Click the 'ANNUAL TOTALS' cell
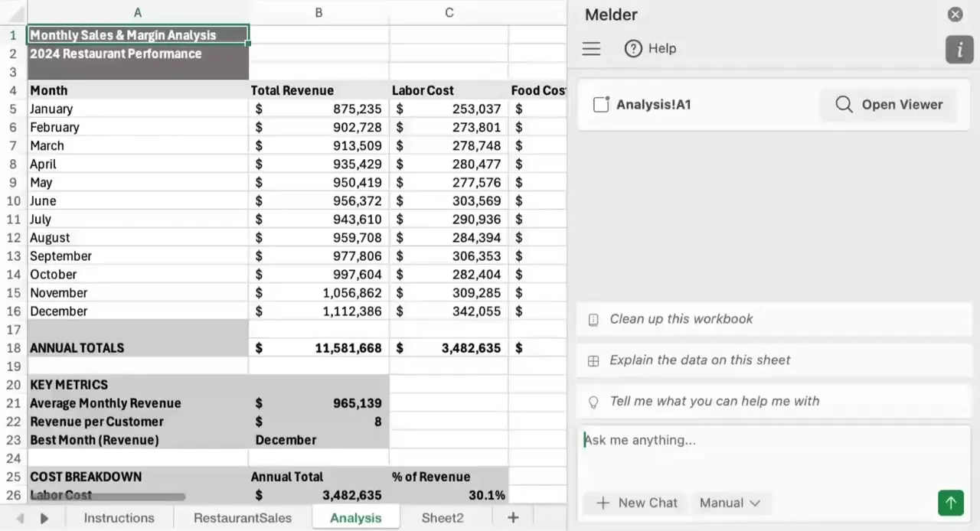 pyautogui.click(x=138, y=348)
